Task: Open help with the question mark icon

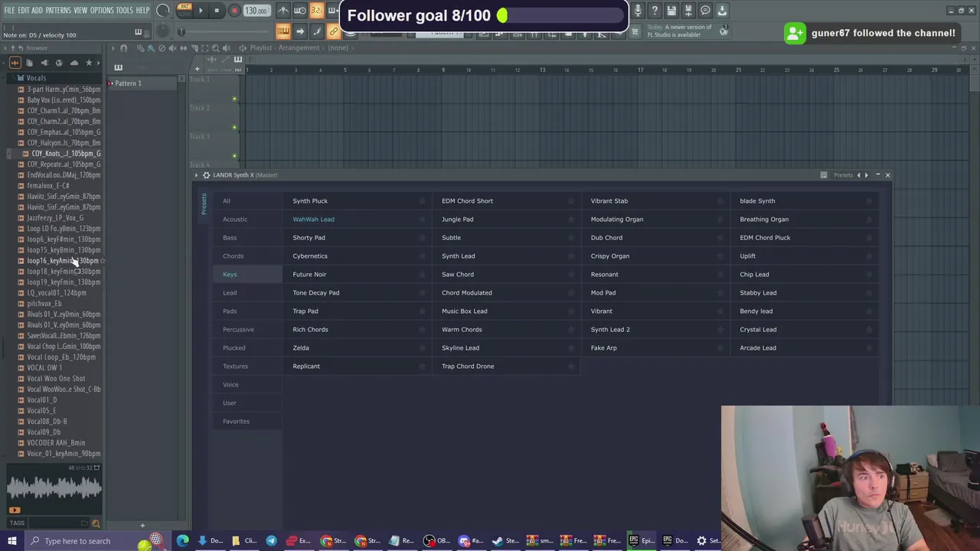Action: pyautogui.click(x=655, y=11)
